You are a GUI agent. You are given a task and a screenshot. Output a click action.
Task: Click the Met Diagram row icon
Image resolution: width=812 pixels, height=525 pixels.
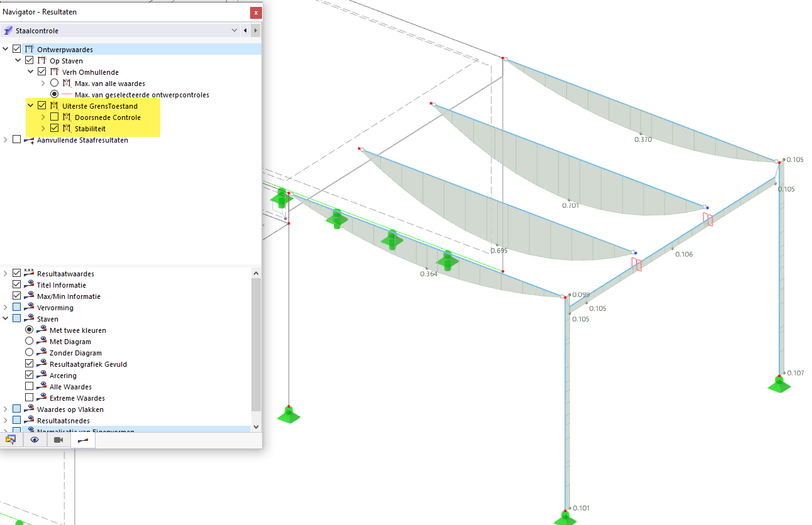pos(42,341)
